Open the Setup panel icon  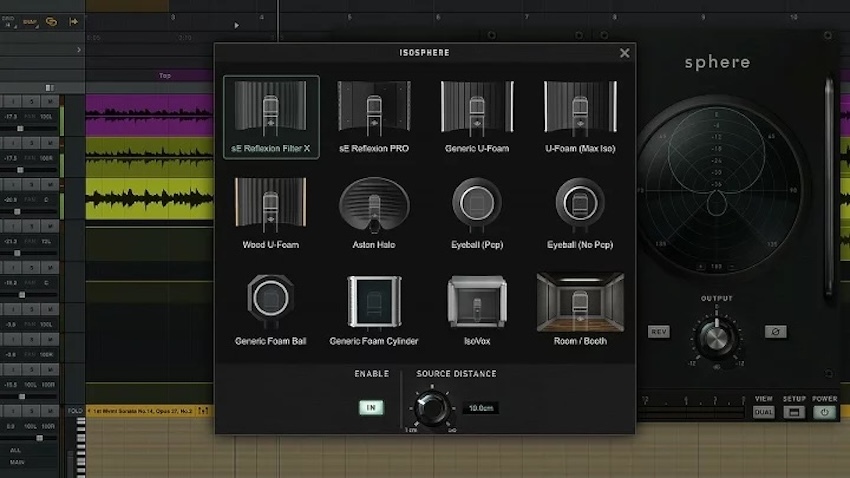(794, 412)
